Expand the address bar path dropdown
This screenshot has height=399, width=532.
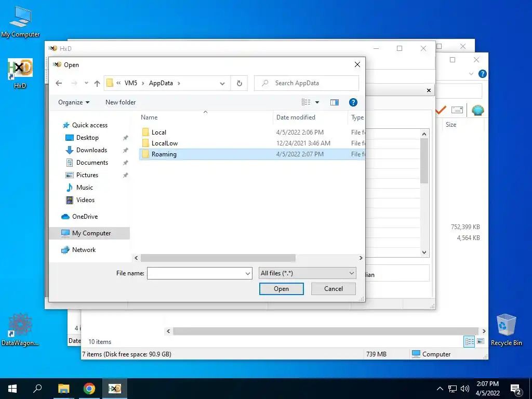222,83
